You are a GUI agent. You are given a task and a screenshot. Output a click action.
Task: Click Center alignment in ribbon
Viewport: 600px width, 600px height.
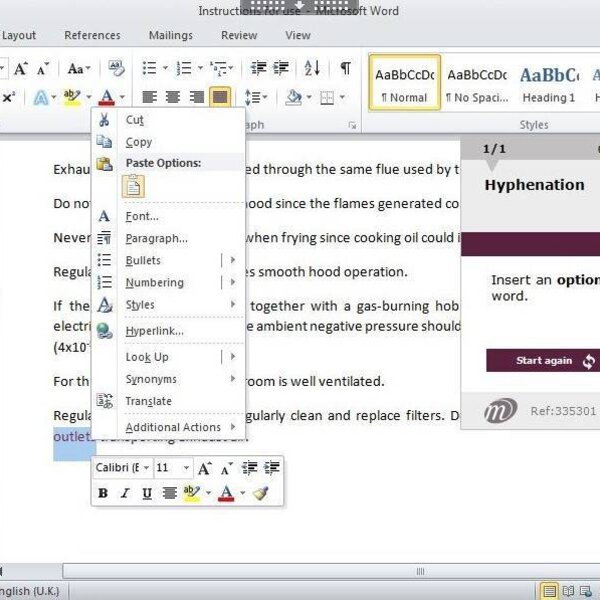pyautogui.click(x=173, y=97)
